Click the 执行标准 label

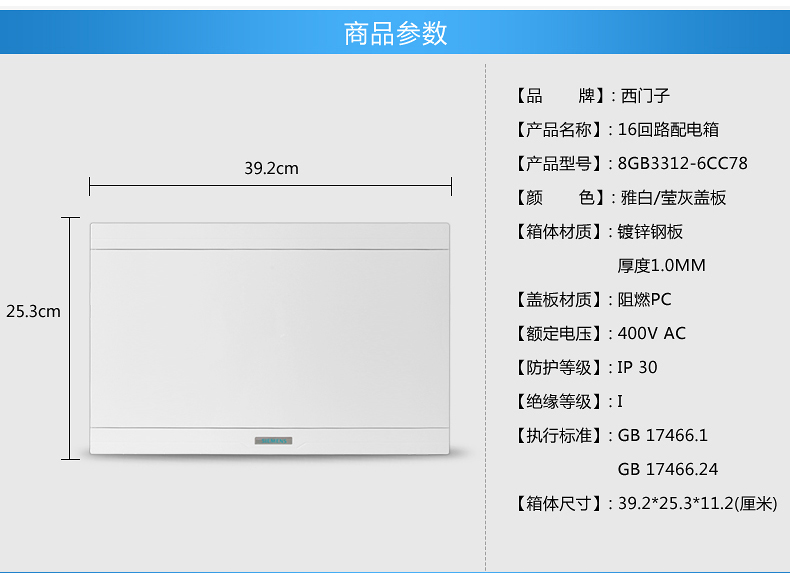click(x=560, y=436)
